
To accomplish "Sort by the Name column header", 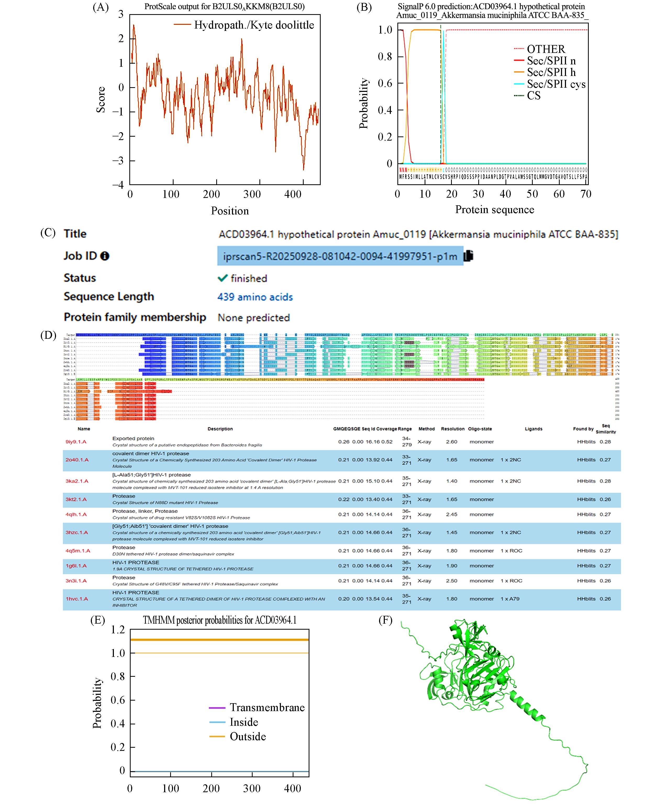I will click(x=84, y=429).
